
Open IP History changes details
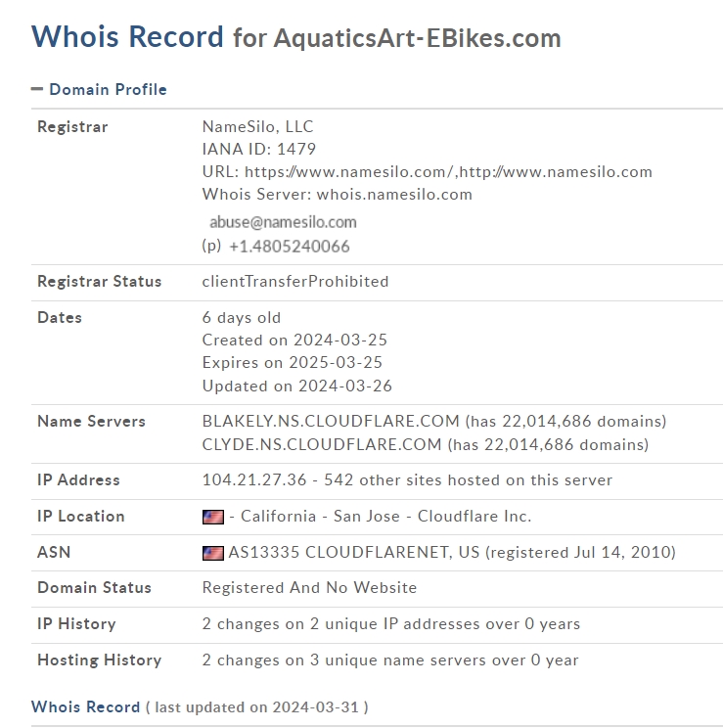[x=391, y=624]
